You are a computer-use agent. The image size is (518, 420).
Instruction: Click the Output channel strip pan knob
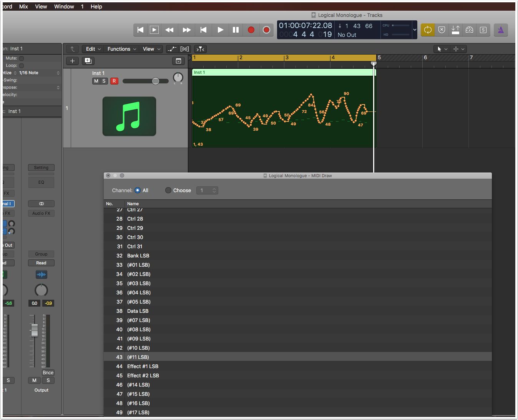point(41,290)
